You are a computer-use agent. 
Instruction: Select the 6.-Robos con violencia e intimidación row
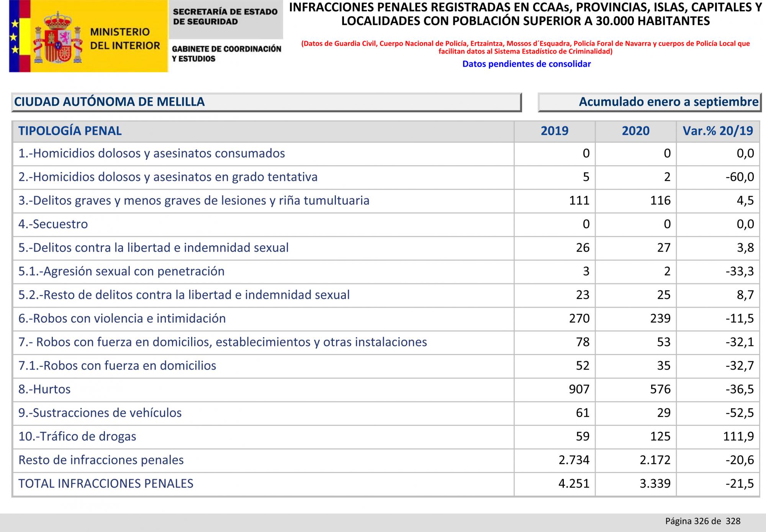tap(386, 319)
